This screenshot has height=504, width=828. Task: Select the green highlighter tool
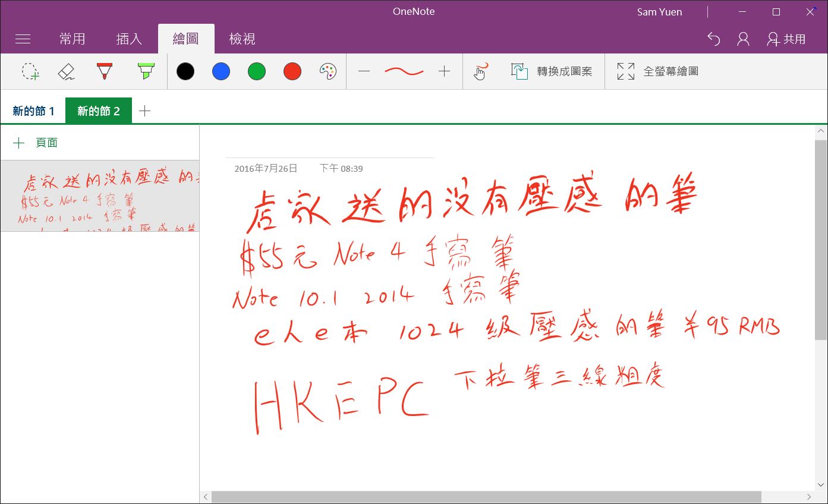point(146,71)
